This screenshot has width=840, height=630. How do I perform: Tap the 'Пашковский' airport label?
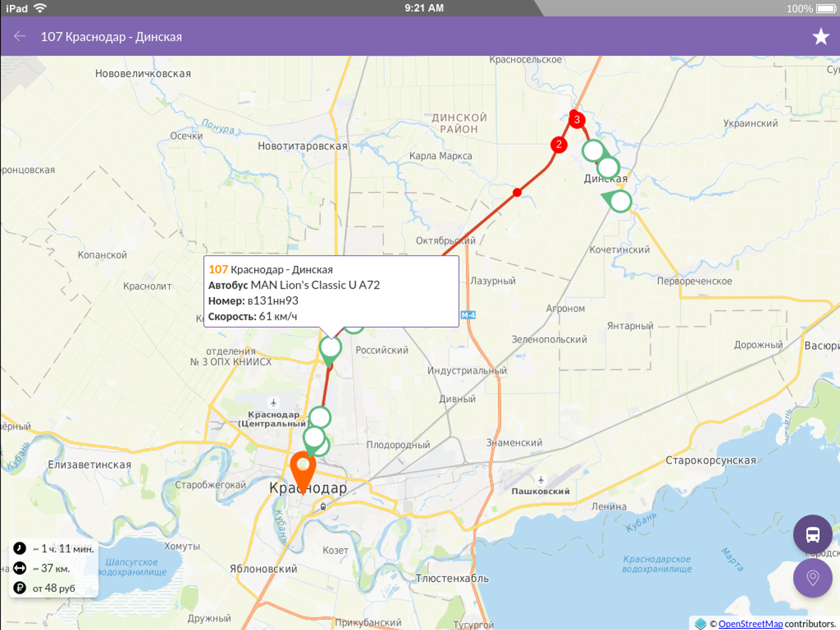click(x=541, y=491)
